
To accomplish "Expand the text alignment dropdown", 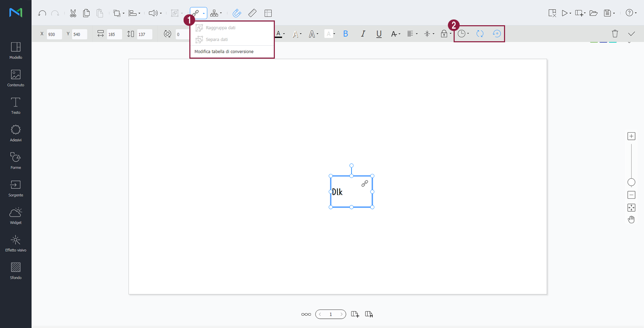I will (412, 34).
